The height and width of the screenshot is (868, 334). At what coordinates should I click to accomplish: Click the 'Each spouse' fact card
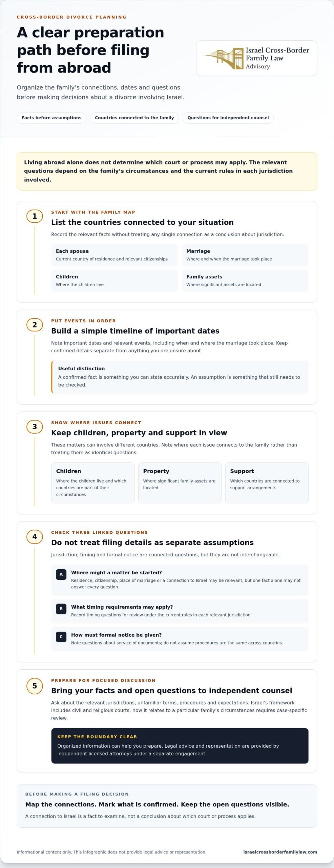(114, 255)
